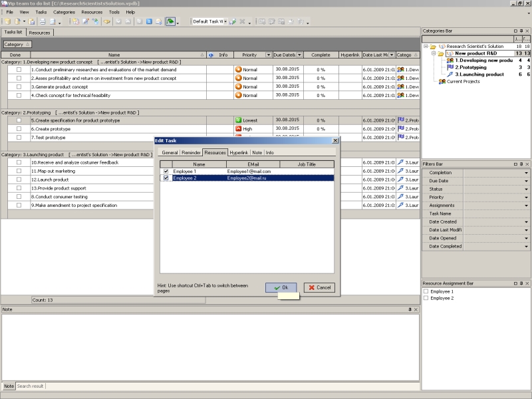The width and height of the screenshot is (532, 399).
Task: Click the green highlighted toolbar icon
Action: click(171, 21)
